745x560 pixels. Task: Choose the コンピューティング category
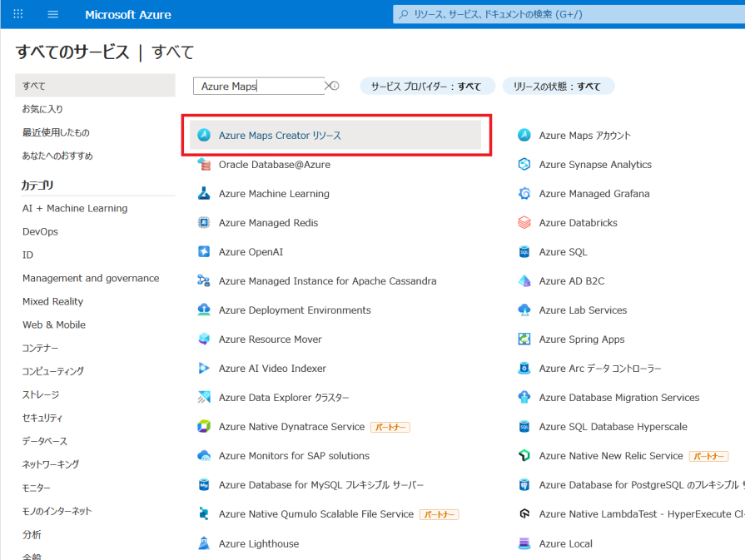pos(52,371)
